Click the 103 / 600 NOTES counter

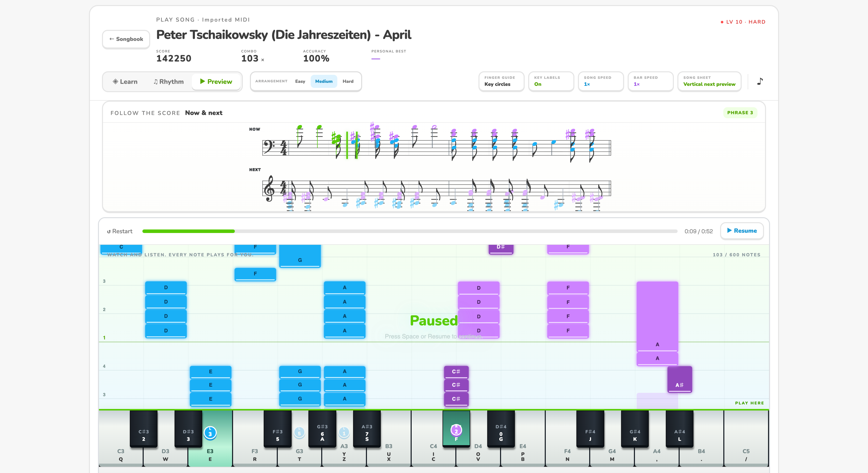pyautogui.click(x=736, y=255)
